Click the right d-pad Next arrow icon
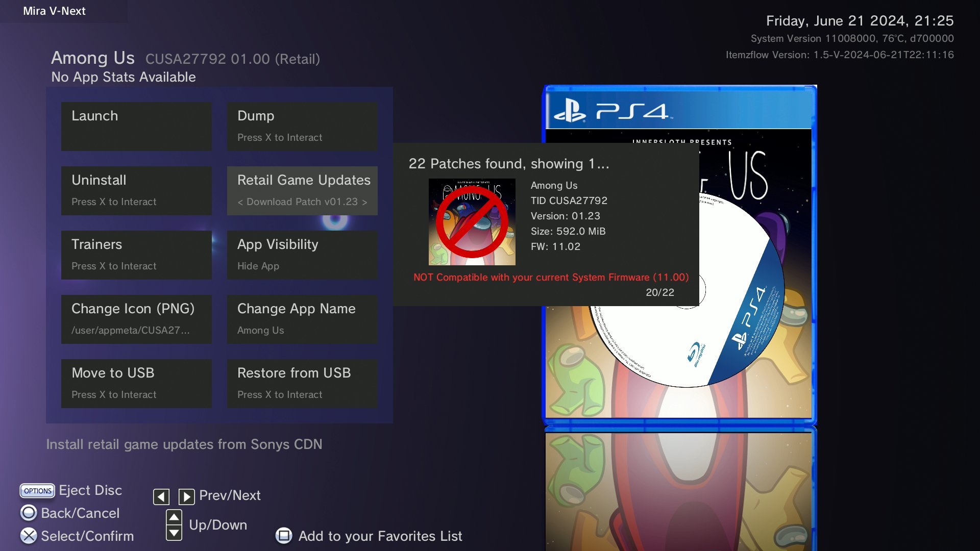 coord(186,496)
